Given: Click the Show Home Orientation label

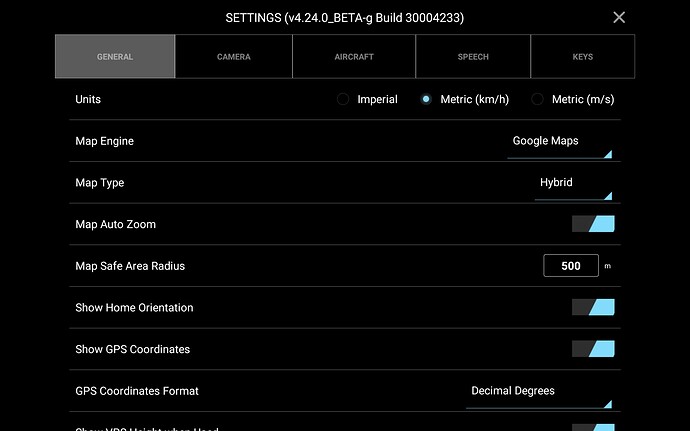Looking at the screenshot, I should click(x=134, y=307).
